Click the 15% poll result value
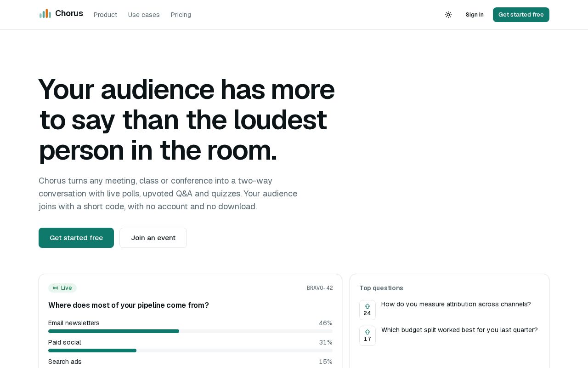The width and height of the screenshot is (588, 368). pyautogui.click(x=326, y=362)
